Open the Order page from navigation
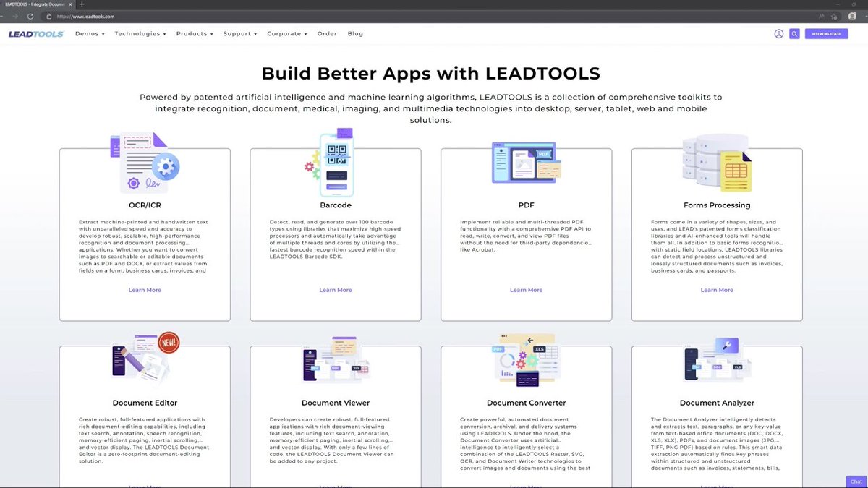This screenshot has height=488, width=868. (x=327, y=33)
